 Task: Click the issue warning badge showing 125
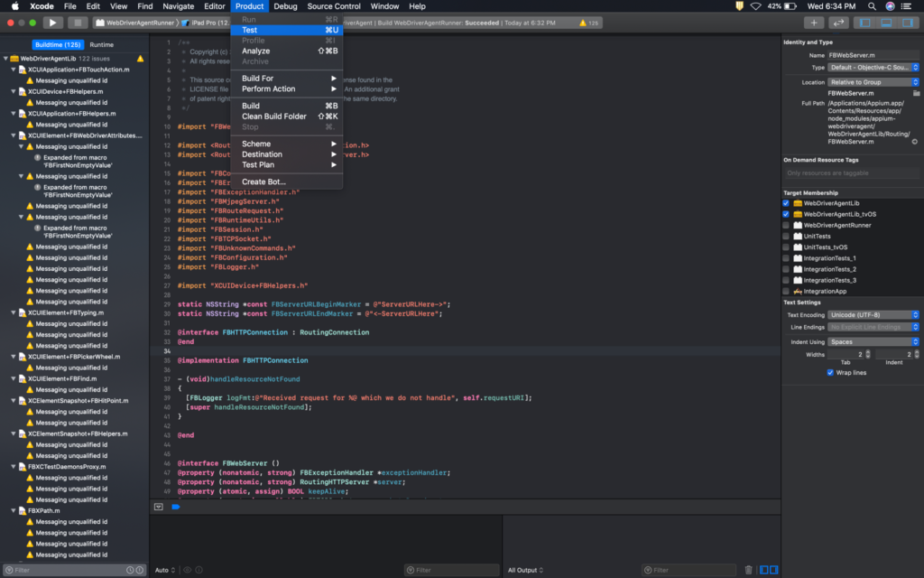click(588, 23)
